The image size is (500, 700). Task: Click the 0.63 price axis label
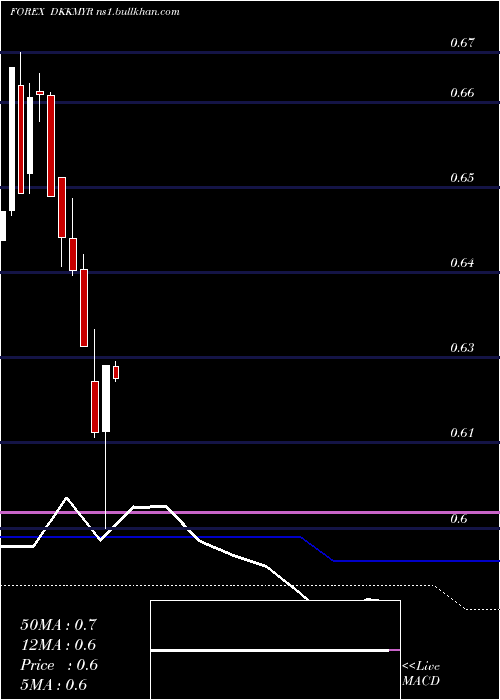pos(462,347)
